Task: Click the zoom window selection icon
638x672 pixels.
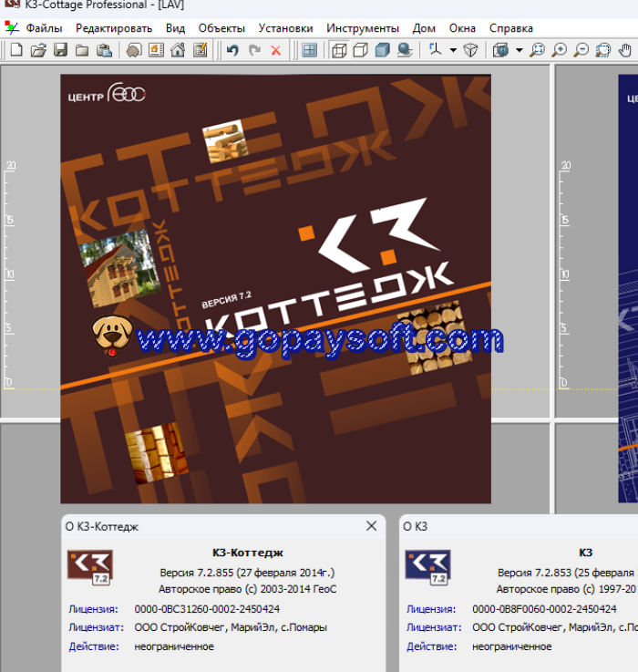Action: click(x=602, y=50)
